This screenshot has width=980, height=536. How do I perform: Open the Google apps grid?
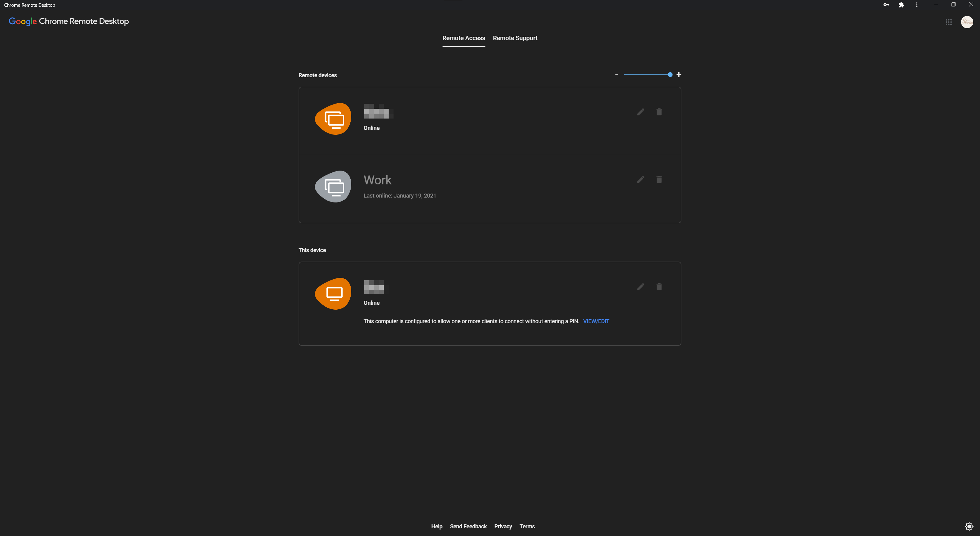(x=948, y=22)
